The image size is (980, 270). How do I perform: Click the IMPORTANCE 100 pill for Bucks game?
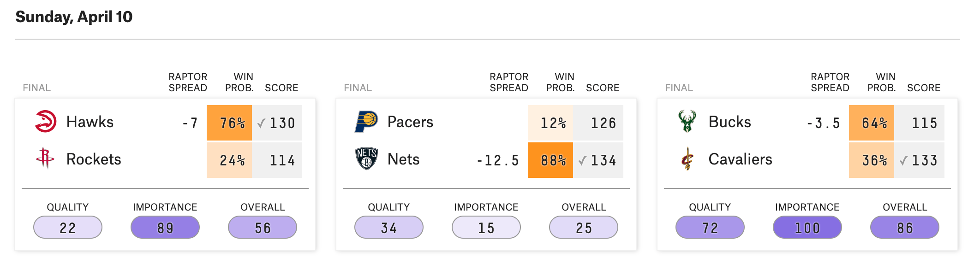click(x=807, y=227)
